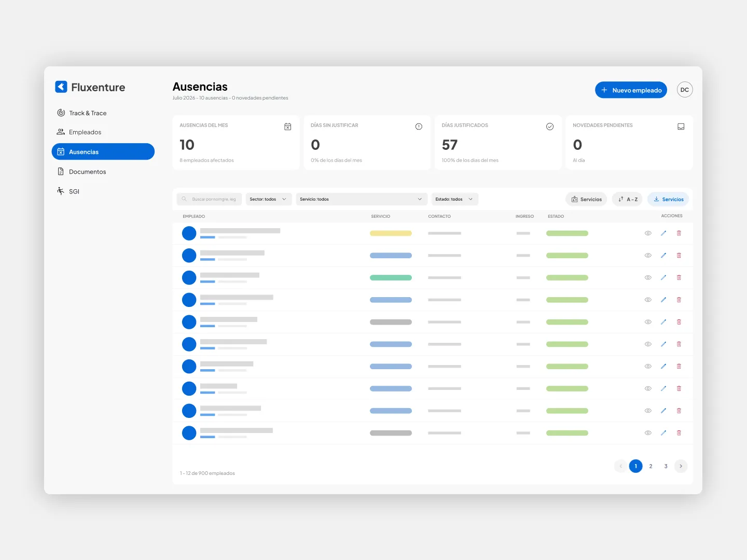
Task: Click the calendar icon on Ausencias del mes card
Action: 288,127
